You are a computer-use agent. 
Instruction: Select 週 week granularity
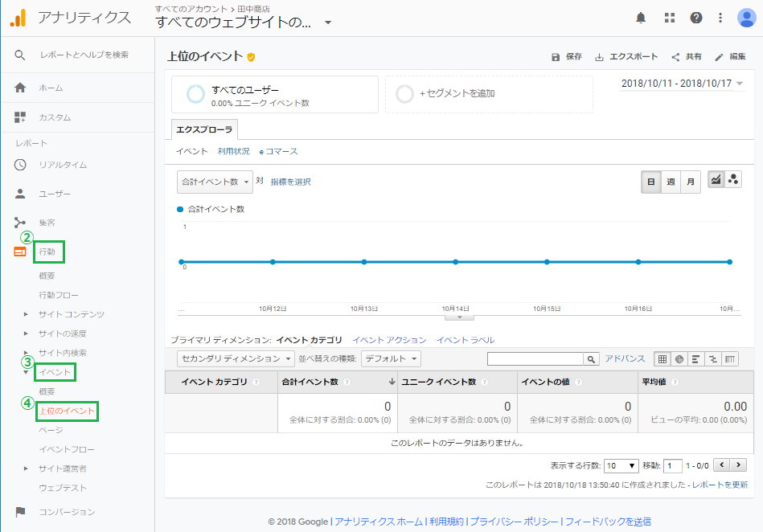tap(671, 182)
